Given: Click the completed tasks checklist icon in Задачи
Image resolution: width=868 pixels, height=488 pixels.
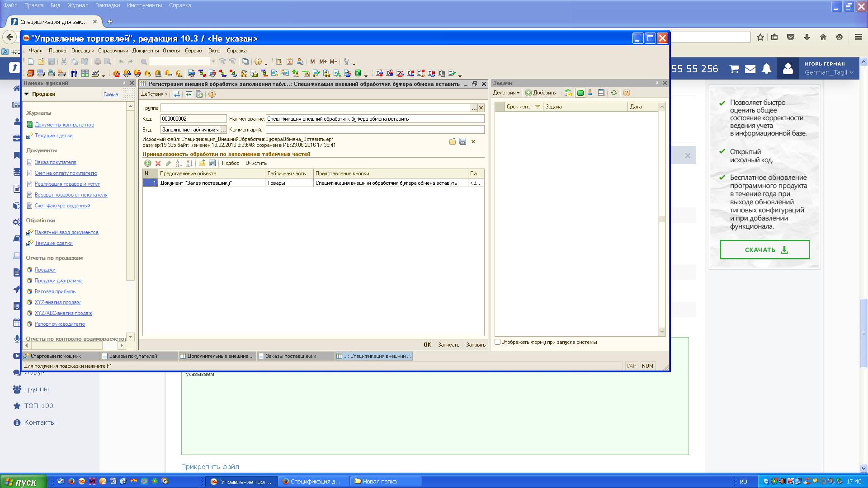Looking at the screenshot, I should pos(568,93).
